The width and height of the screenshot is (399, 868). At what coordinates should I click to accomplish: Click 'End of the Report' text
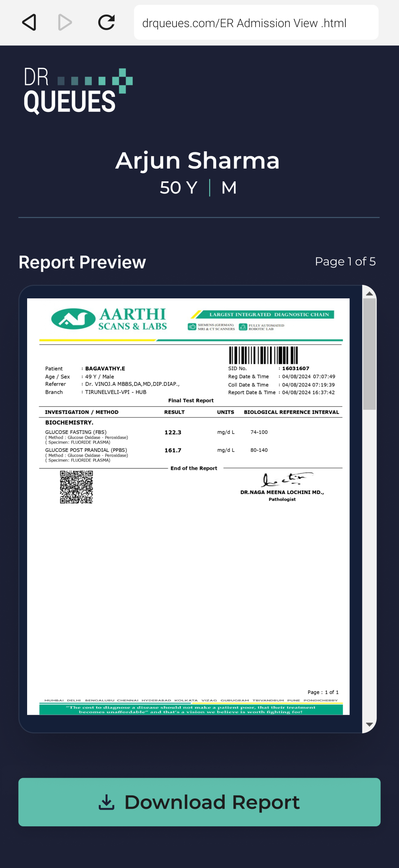pyautogui.click(x=194, y=468)
